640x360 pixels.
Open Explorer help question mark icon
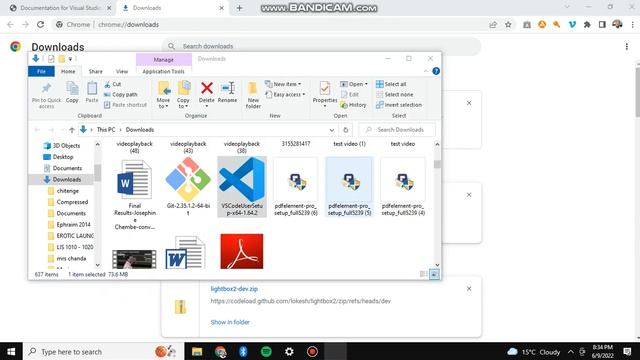click(x=436, y=71)
